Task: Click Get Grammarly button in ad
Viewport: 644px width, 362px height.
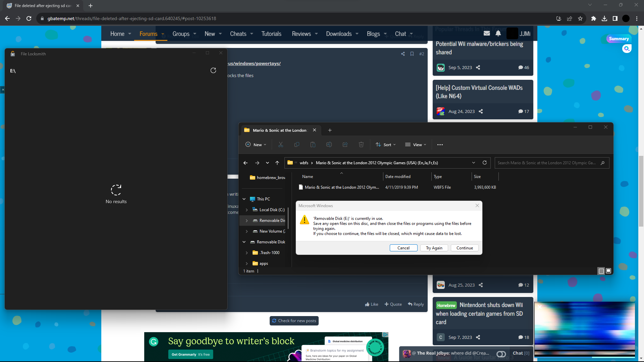Action: (191, 354)
